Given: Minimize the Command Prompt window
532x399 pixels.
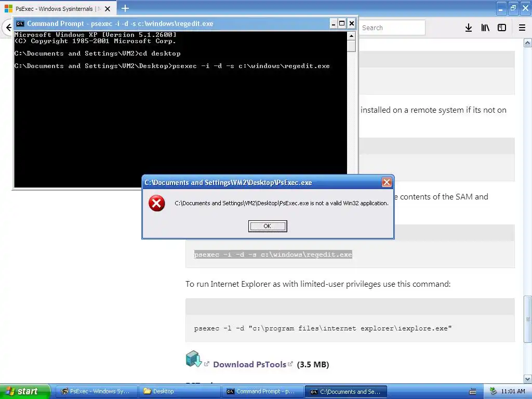Looking at the screenshot, I should click(x=333, y=23).
